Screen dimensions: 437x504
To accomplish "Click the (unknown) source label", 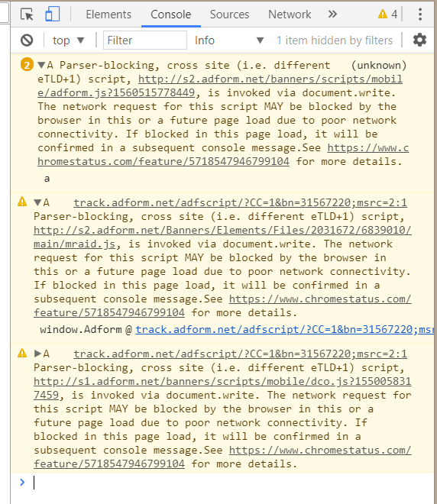I will [x=378, y=65].
